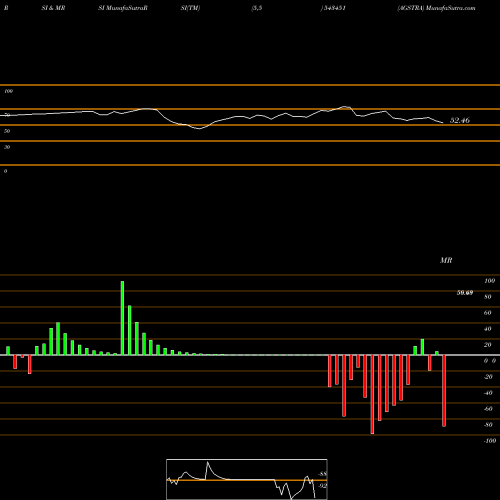Viewport: 500px width, 500px height.
Task: Click the RSI axis label 70
Action: coord(7,115)
